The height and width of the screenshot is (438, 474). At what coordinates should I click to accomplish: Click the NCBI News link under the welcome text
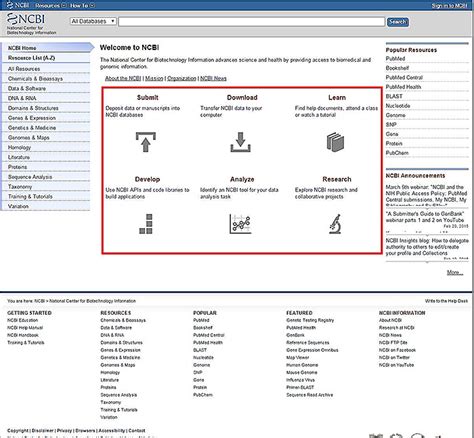(213, 78)
